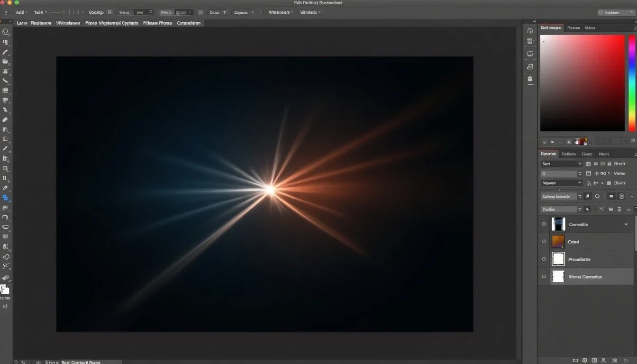Click the ellipse icon beside the lock icon
The width and height of the screenshot is (637, 364).
click(x=597, y=196)
